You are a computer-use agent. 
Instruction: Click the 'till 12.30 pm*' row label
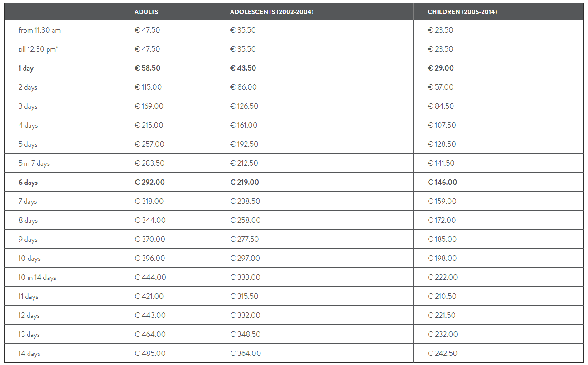[x=39, y=49]
